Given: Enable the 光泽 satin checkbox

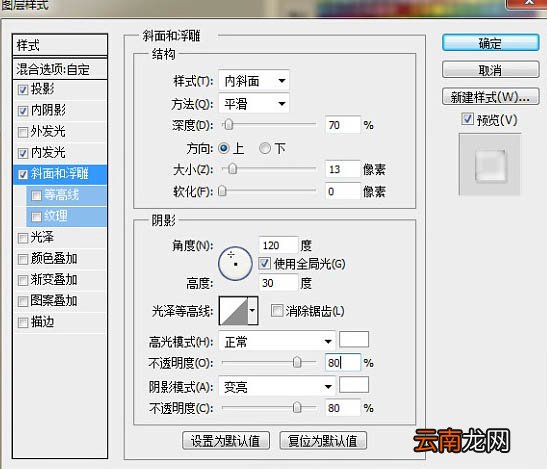Looking at the screenshot, I should [x=23, y=238].
